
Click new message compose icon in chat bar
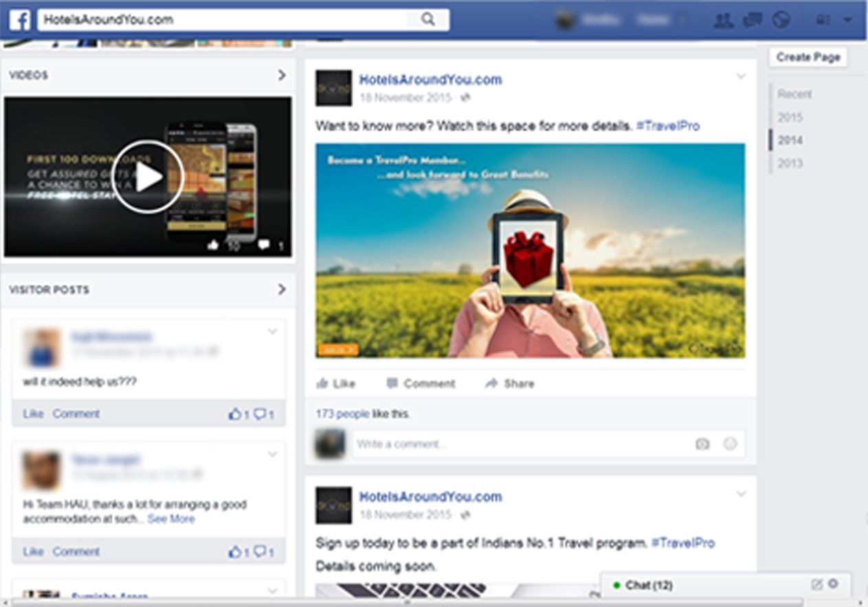(817, 584)
